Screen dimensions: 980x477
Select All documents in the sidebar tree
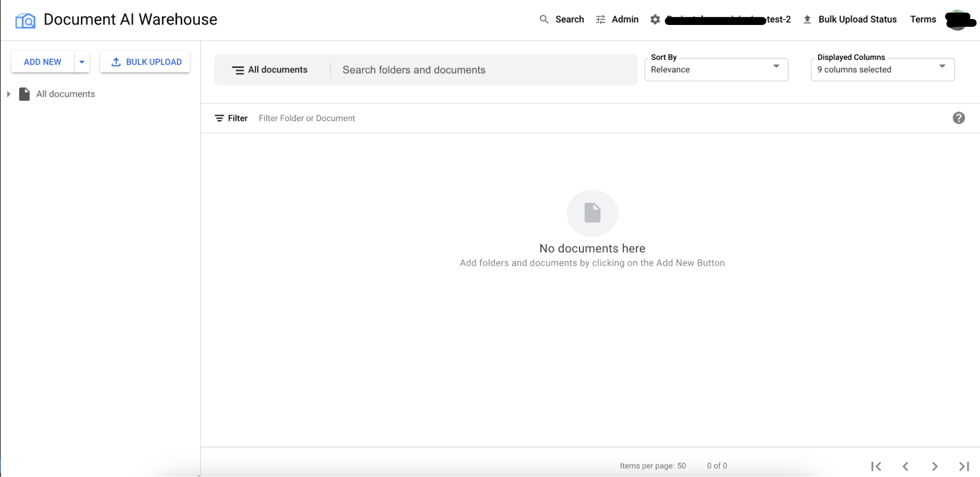tap(66, 94)
